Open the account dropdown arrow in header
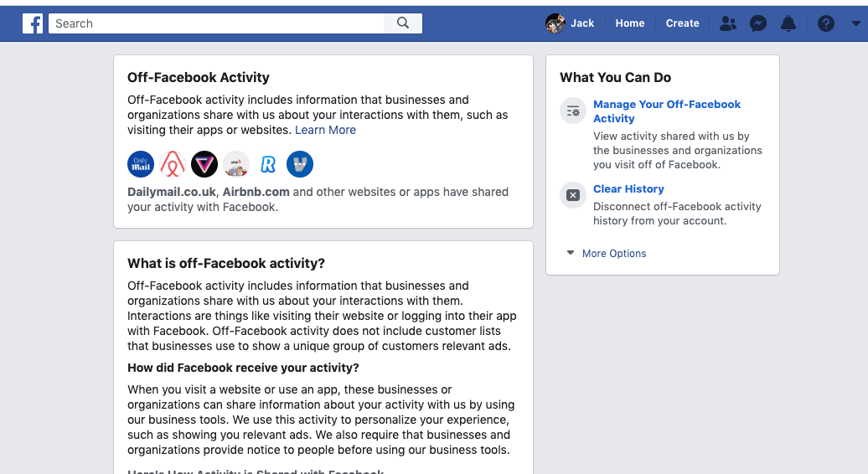Viewport: 868px width, 474px height. point(855,23)
